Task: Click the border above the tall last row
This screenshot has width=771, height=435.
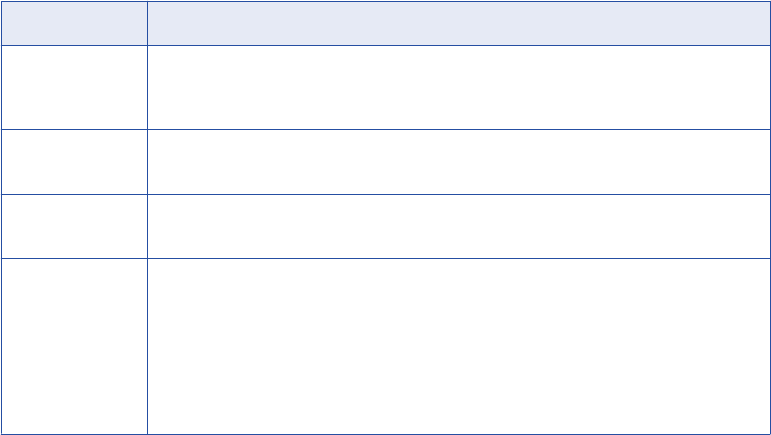Action: (385, 259)
